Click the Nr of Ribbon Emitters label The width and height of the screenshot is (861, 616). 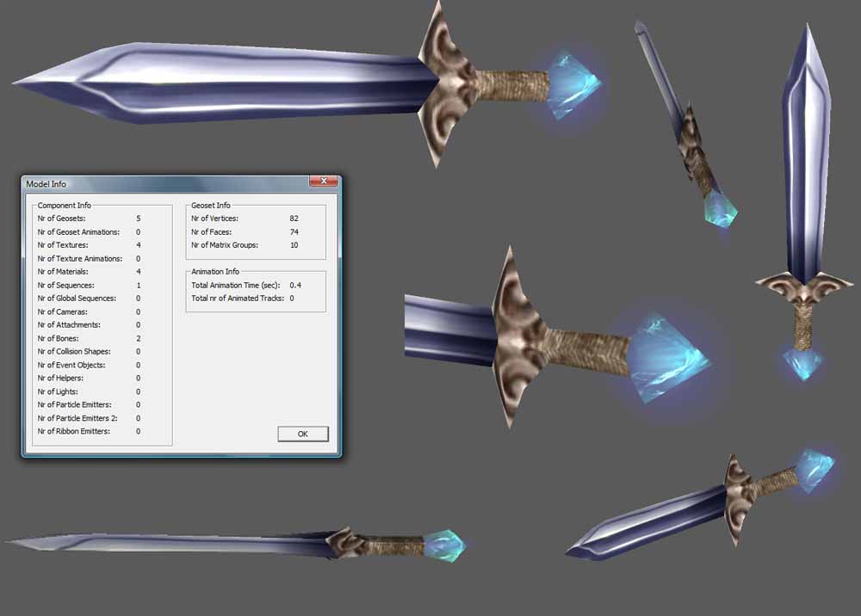pos(73,431)
